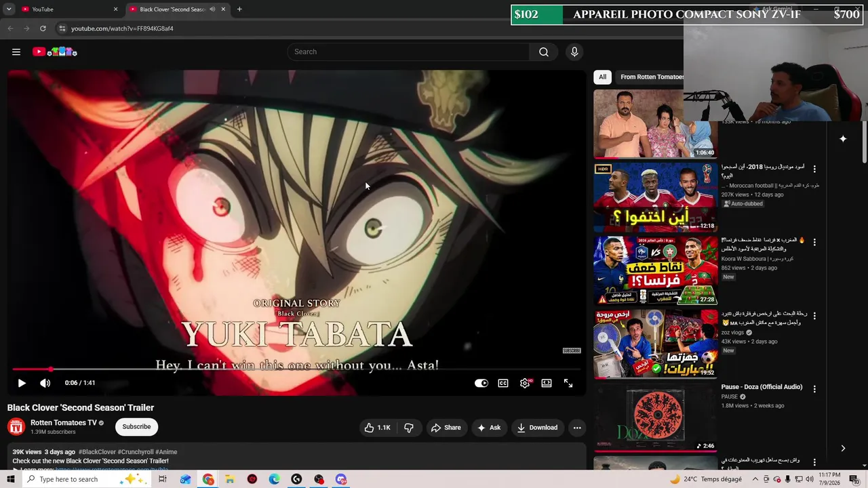Image resolution: width=868 pixels, height=488 pixels.
Task: Open the Pause - Doza thumbnail
Action: (x=655, y=418)
